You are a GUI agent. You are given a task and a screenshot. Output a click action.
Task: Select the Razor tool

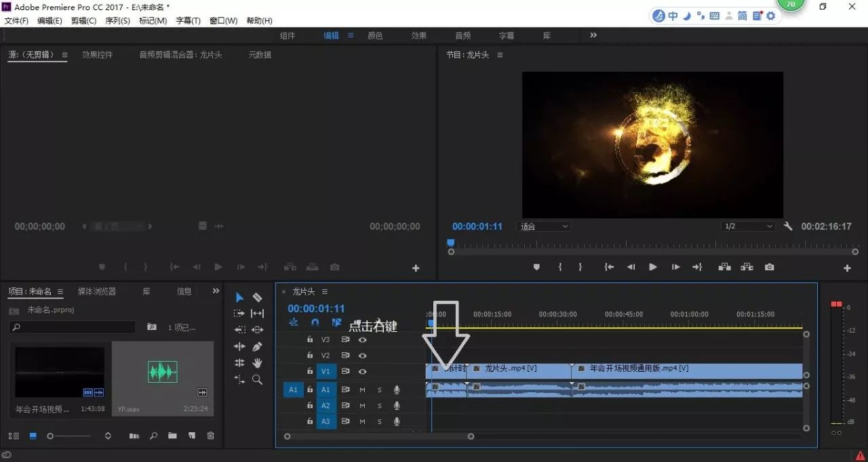(258, 297)
